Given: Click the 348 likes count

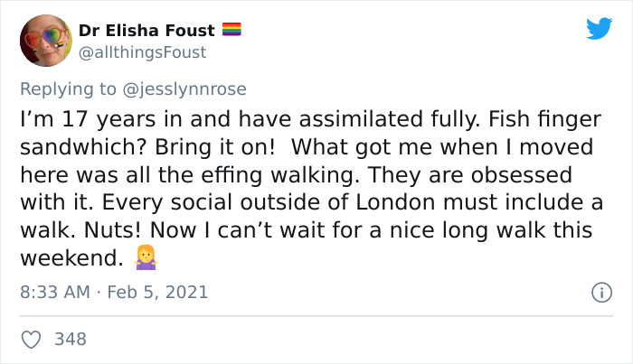Looking at the screenshot, I should pos(71,340).
